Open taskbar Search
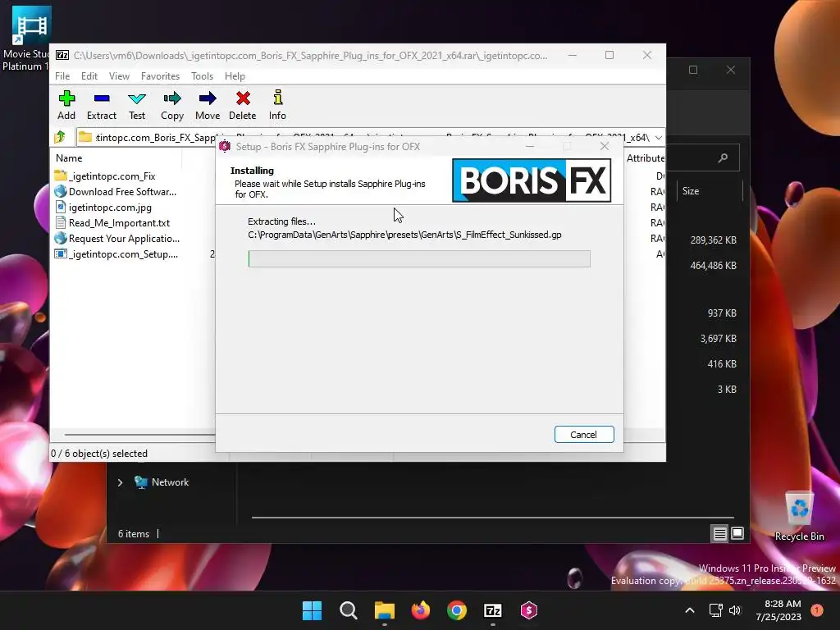This screenshot has height=630, width=840. click(x=348, y=610)
